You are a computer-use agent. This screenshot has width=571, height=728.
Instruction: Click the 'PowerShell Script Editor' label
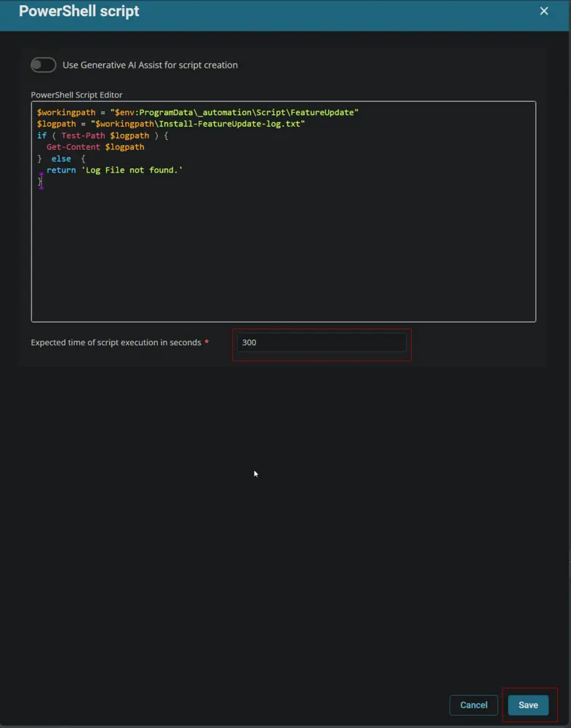(x=76, y=95)
